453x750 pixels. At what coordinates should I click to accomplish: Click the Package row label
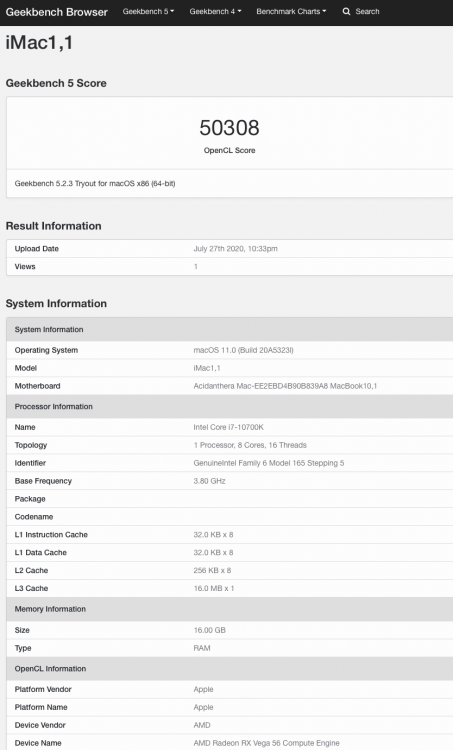pyautogui.click(x=30, y=499)
